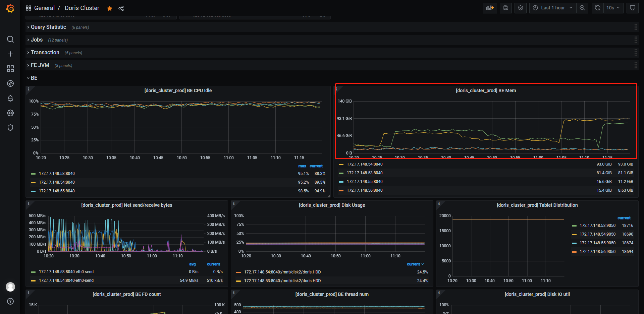Grab the Query Statistic row drag handle
Viewport: 644px width, 314px height.
pyautogui.click(x=636, y=27)
